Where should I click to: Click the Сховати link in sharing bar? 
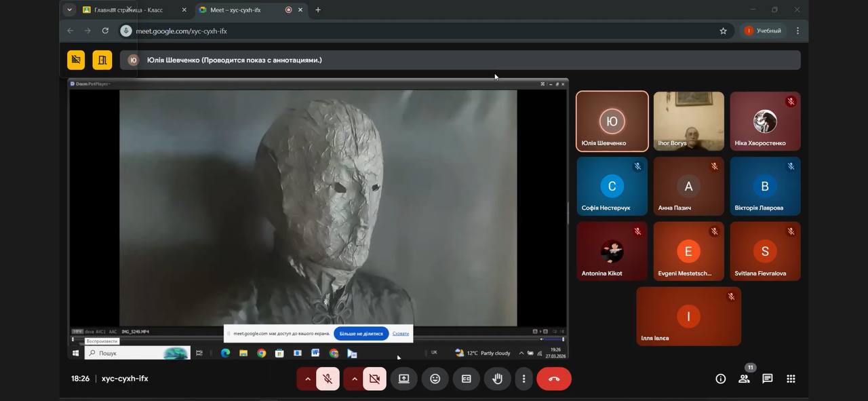pos(400,334)
